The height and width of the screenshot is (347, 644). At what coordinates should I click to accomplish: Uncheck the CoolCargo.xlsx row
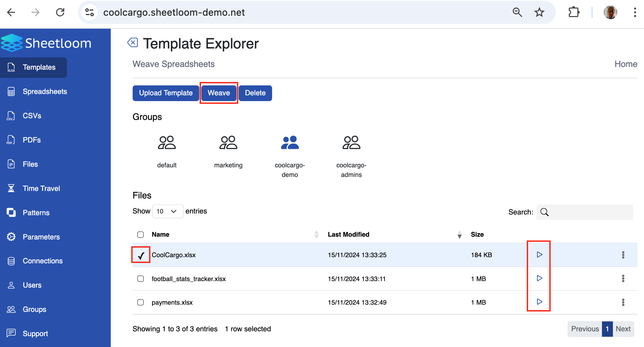(140, 255)
